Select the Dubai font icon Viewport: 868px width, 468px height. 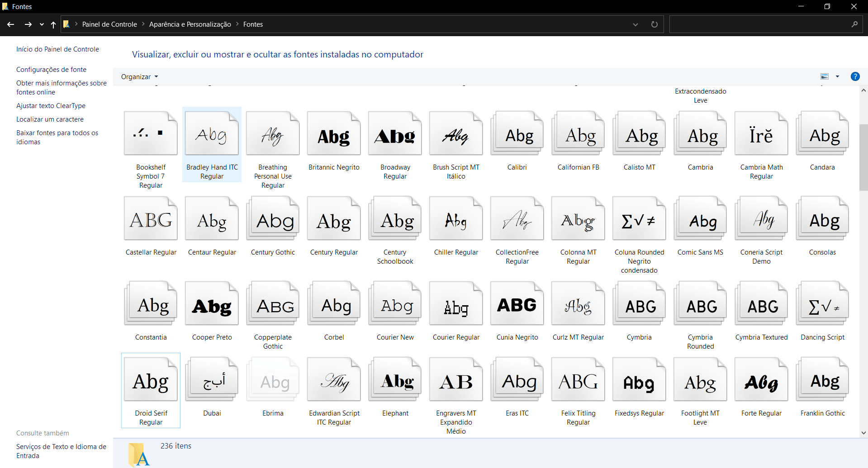pyautogui.click(x=212, y=379)
